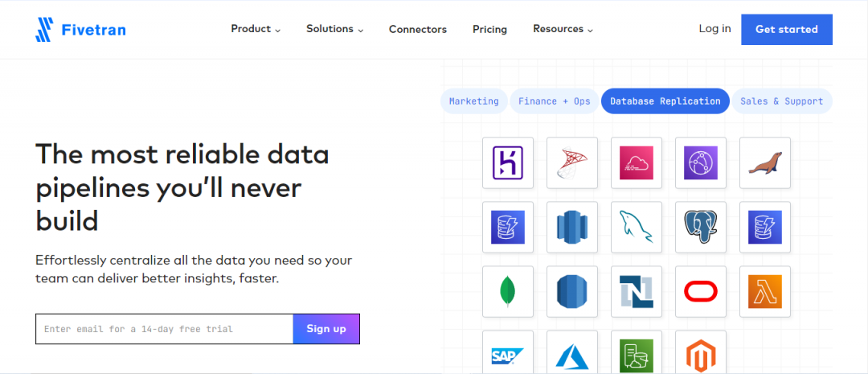Choose the Magento connector icon

[701, 354]
